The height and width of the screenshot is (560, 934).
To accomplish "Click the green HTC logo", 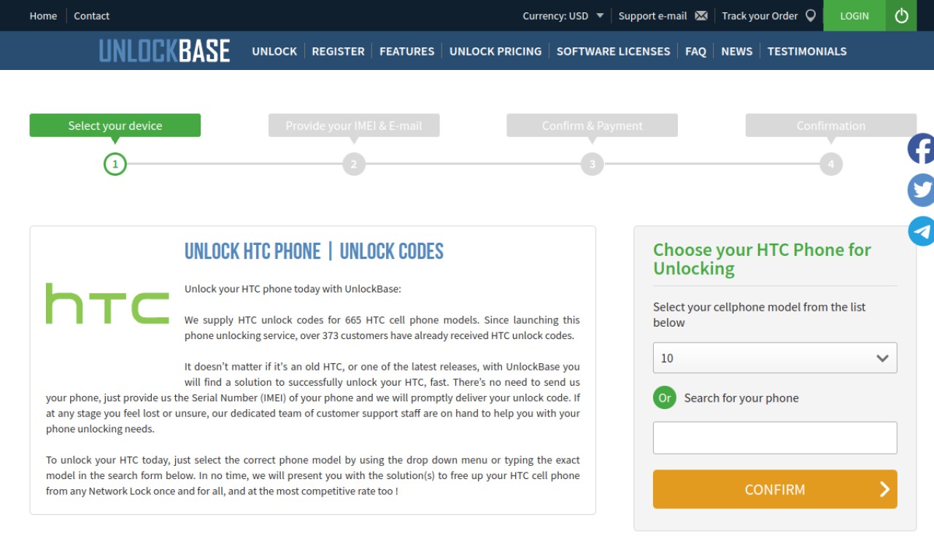I will pyautogui.click(x=107, y=303).
